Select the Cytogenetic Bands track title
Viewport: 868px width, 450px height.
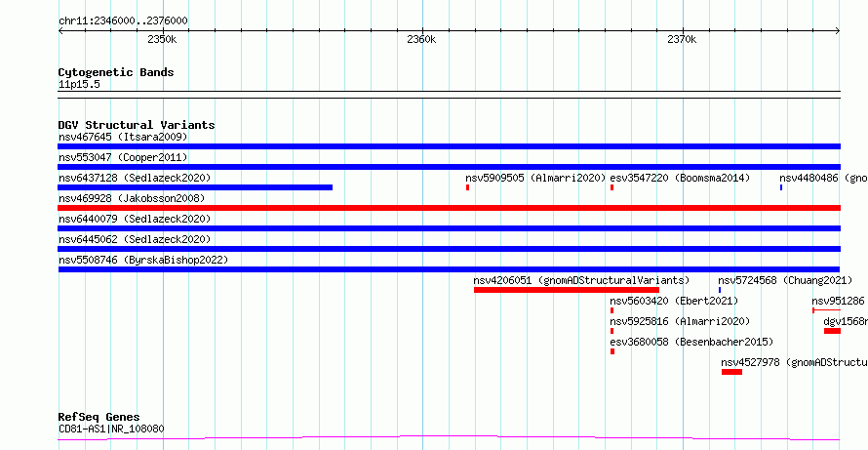[116, 72]
